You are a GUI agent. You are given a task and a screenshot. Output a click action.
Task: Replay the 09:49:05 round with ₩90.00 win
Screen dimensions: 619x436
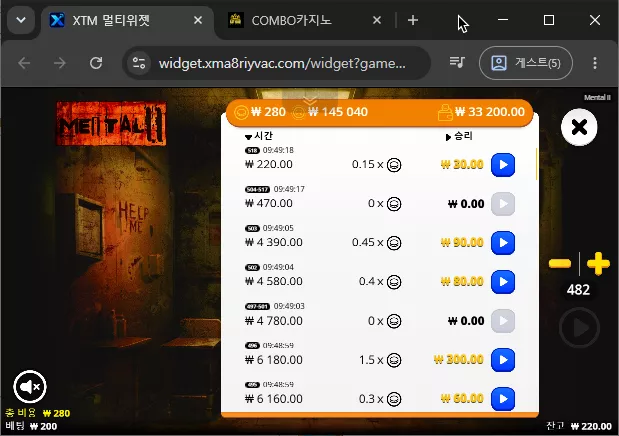coord(503,242)
